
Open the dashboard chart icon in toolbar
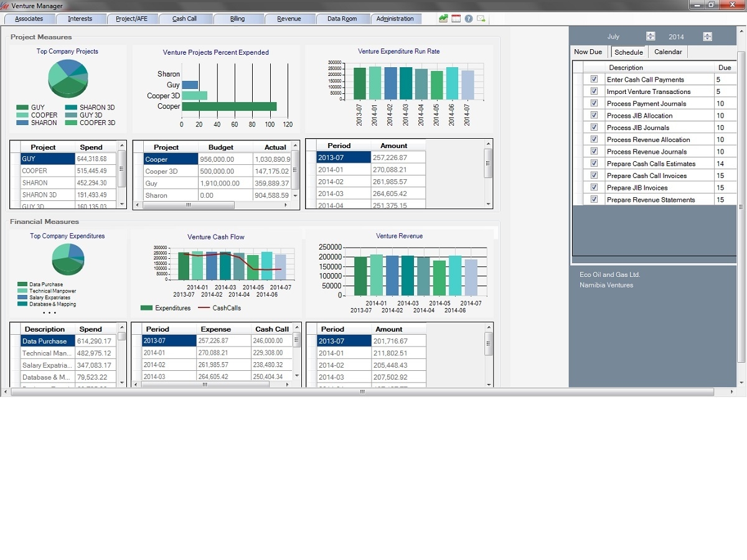[443, 19]
